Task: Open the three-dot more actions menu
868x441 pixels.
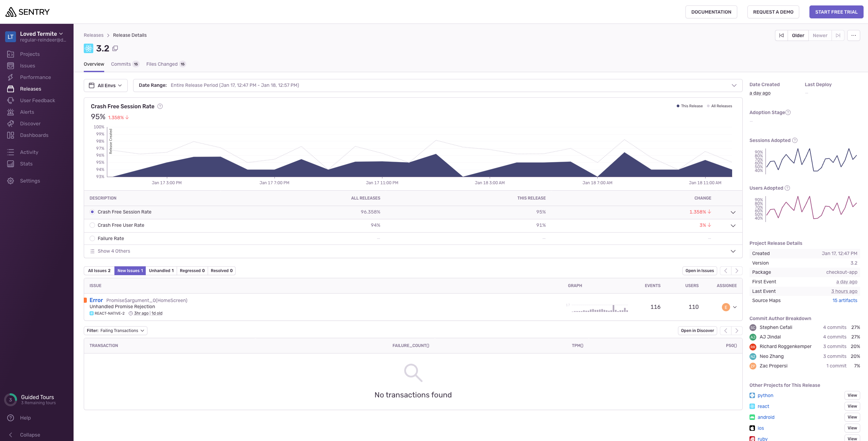Action: tap(853, 35)
